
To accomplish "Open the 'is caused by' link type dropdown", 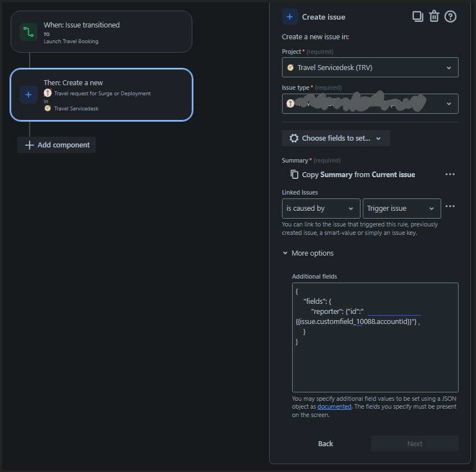I will tap(321, 208).
